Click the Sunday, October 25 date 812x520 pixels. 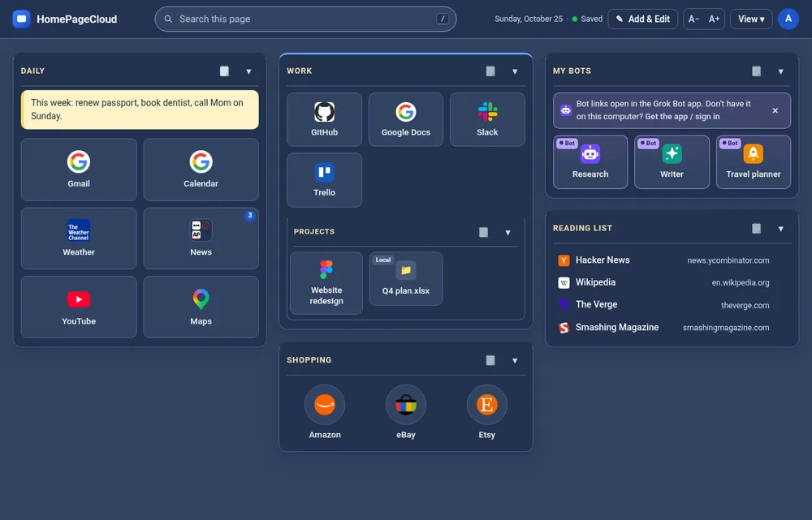pyautogui.click(x=529, y=19)
